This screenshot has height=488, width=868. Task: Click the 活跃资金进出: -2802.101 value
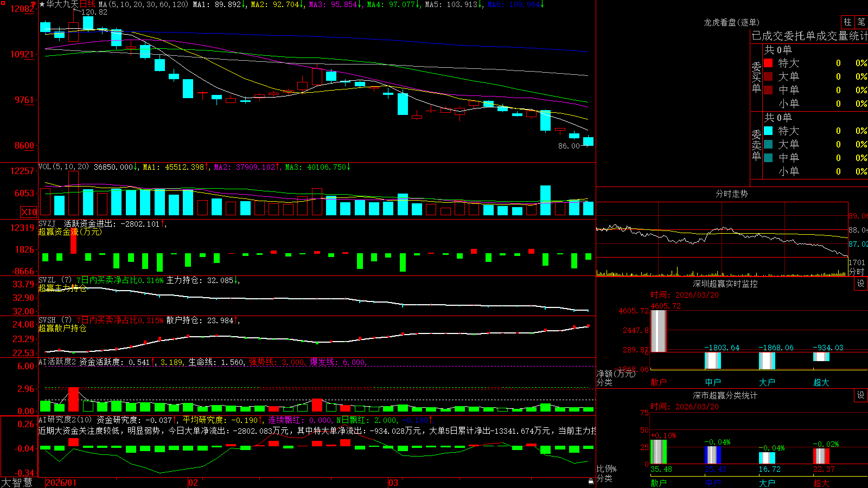click(112, 223)
